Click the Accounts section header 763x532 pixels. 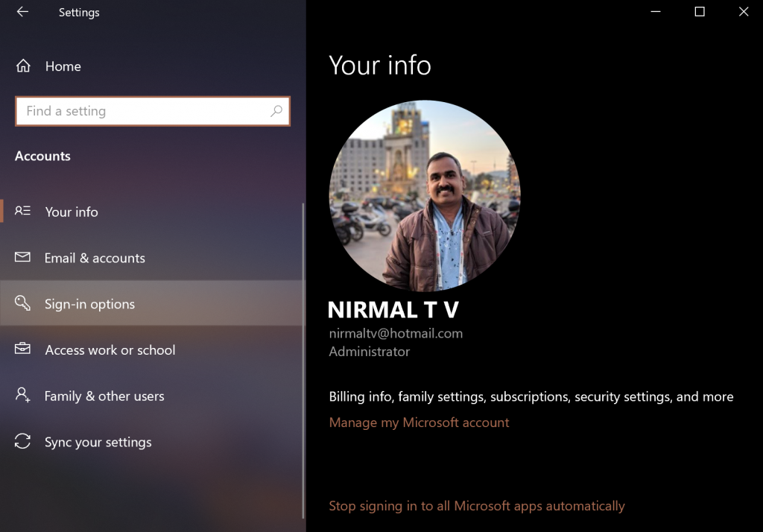click(x=42, y=156)
